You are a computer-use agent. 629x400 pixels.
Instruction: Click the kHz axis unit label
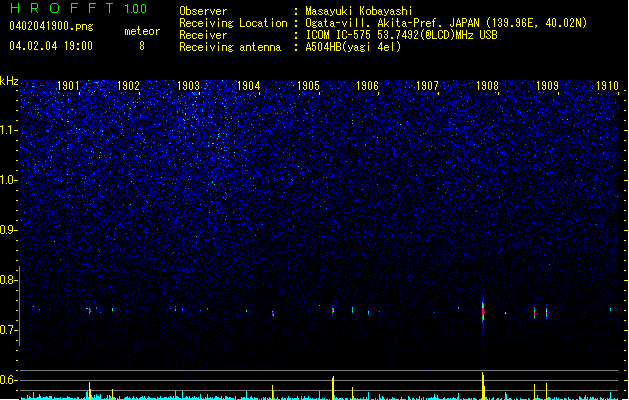pyautogui.click(x=9, y=81)
